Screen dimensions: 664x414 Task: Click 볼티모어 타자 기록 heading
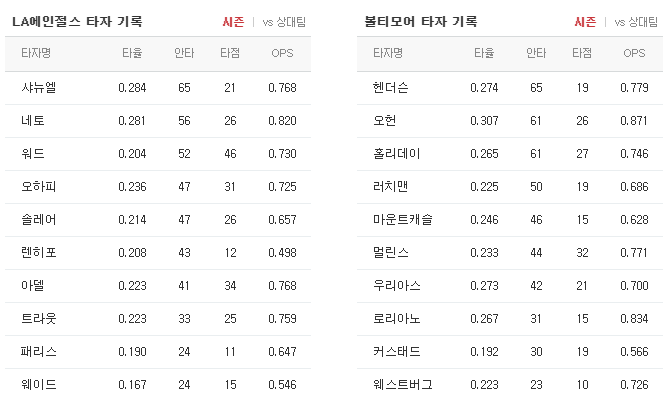pyautogui.click(x=421, y=22)
